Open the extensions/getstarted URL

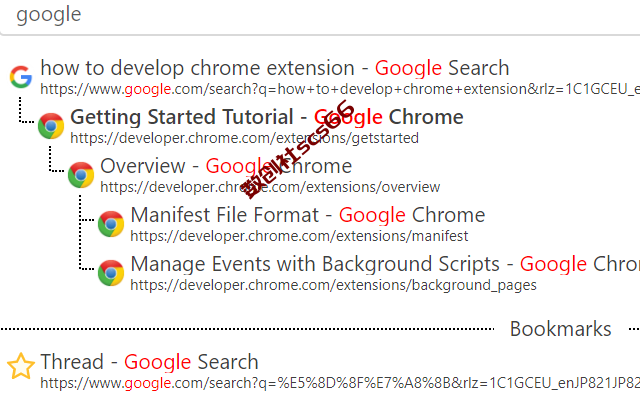click(244, 138)
